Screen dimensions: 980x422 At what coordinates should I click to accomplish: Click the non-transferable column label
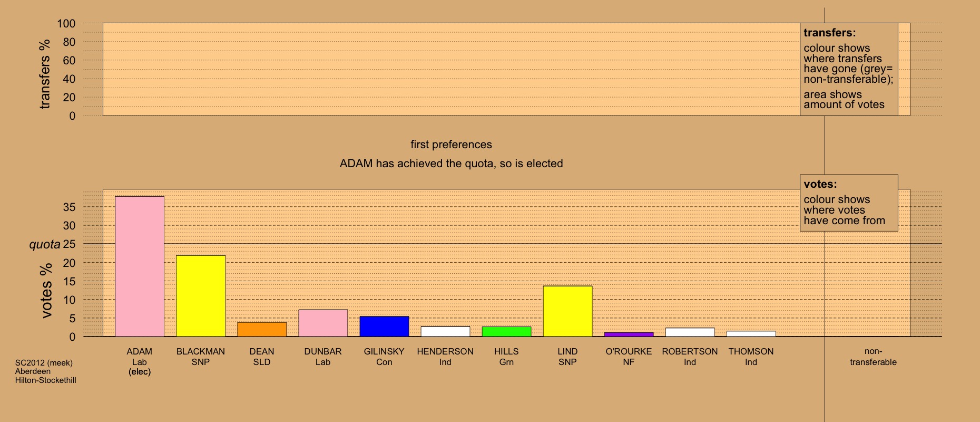click(873, 357)
